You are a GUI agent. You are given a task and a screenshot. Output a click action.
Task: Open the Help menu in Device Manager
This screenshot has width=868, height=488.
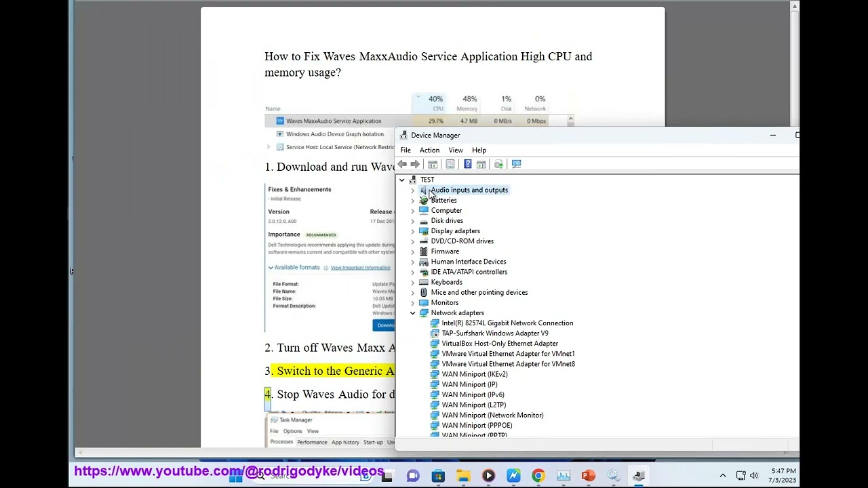point(479,150)
